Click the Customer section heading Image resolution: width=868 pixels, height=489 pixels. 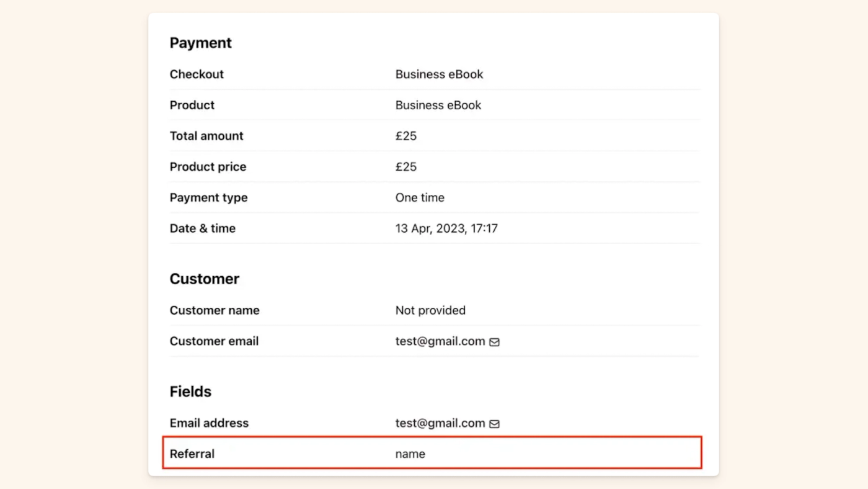point(204,279)
